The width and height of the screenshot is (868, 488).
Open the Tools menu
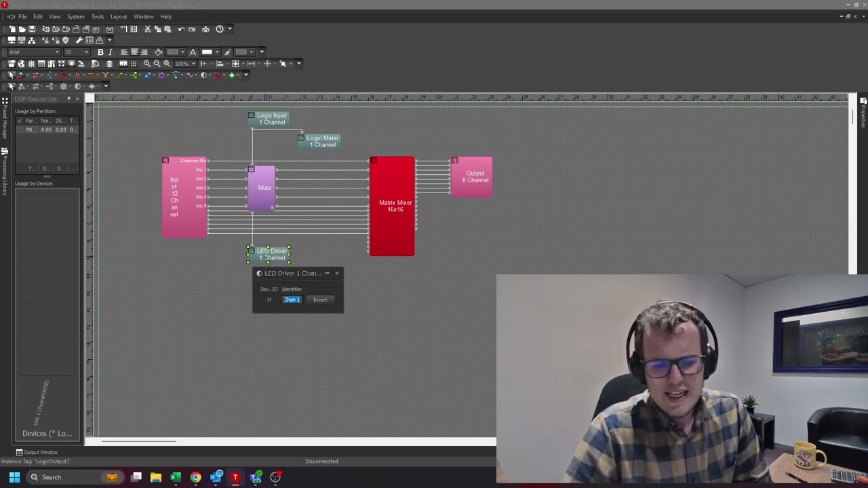[98, 16]
